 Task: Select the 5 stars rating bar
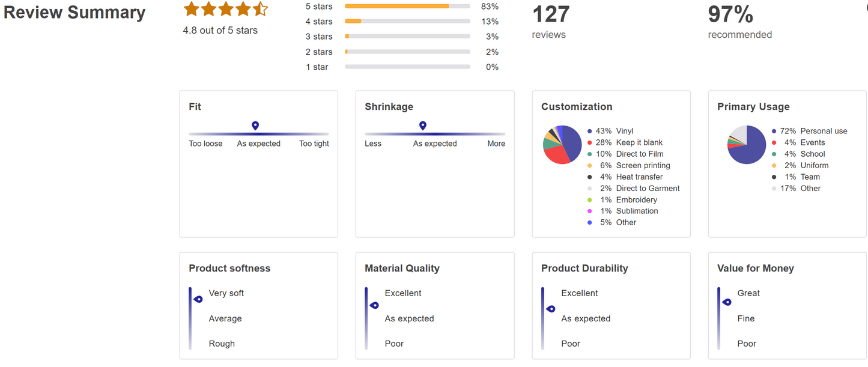coord(407,6)
